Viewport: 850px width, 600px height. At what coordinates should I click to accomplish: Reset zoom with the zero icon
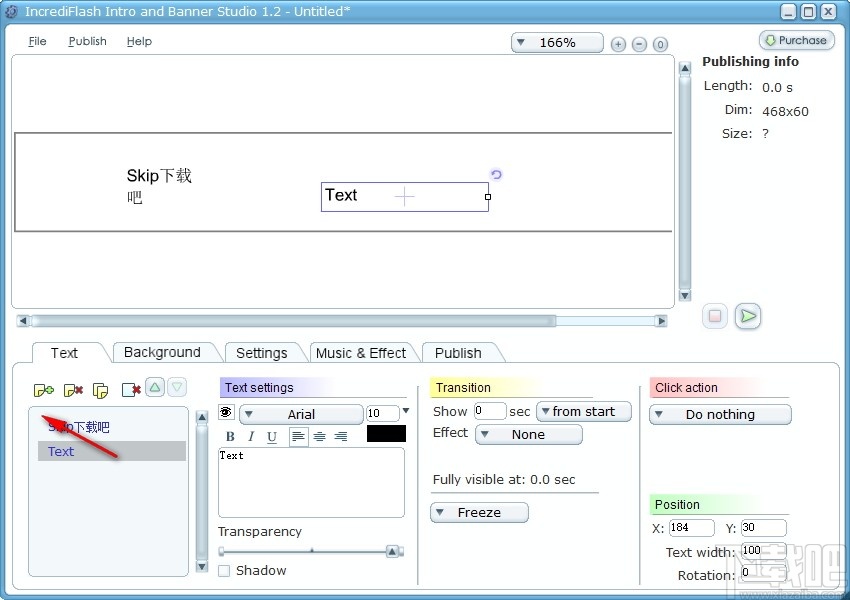point(660,44)
